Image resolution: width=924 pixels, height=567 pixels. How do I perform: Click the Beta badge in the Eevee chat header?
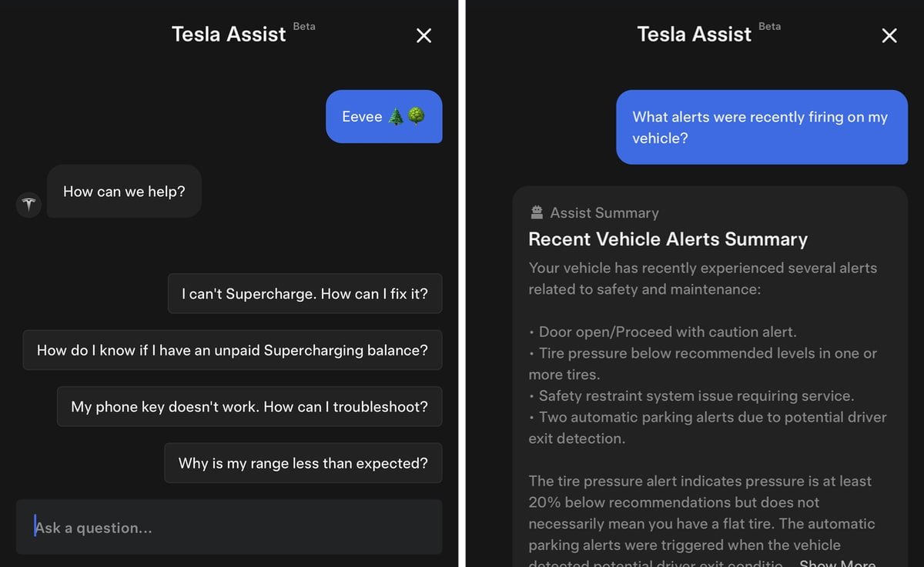click(304, 26)
